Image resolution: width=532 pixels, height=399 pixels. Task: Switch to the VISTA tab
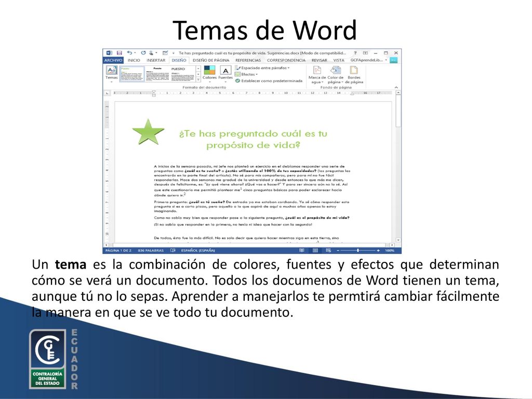pyautogui.click(x=339, y=60)
